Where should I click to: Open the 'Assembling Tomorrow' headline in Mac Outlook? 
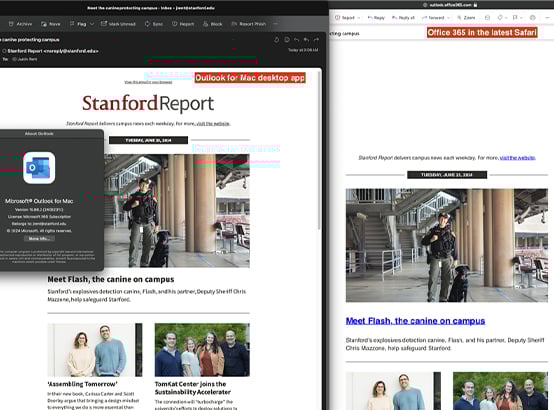coord(82,384)
